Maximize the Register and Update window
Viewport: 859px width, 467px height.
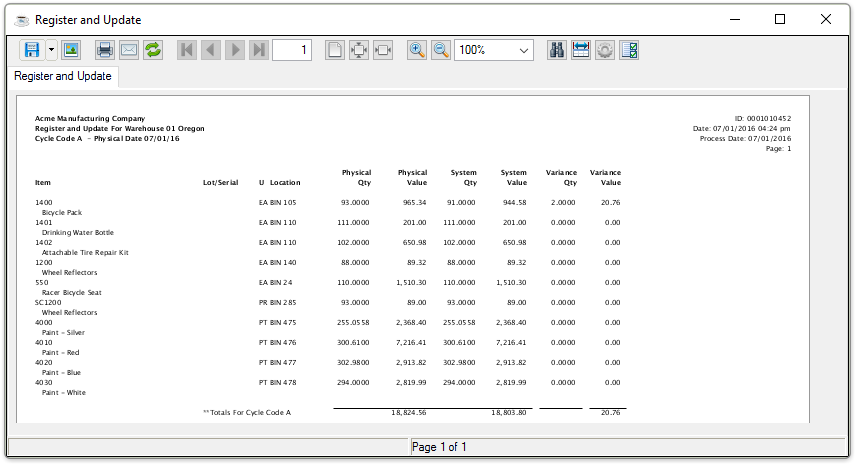pyautogui.click(x=780, y=20)
